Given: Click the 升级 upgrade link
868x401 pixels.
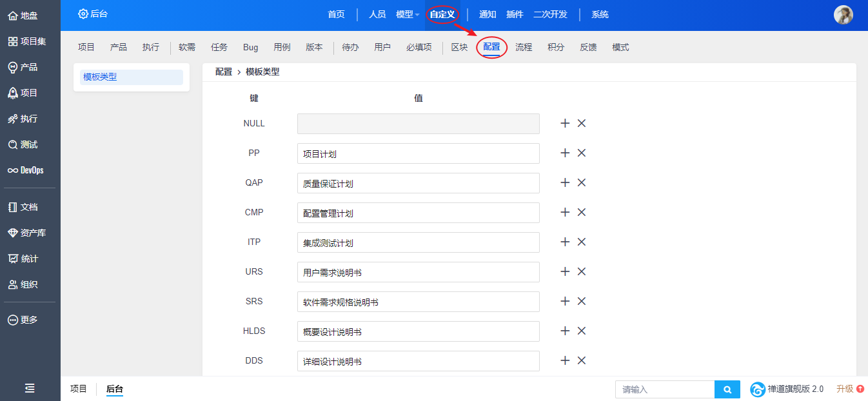Looking at the screenshot, I should tap(849, 389).
